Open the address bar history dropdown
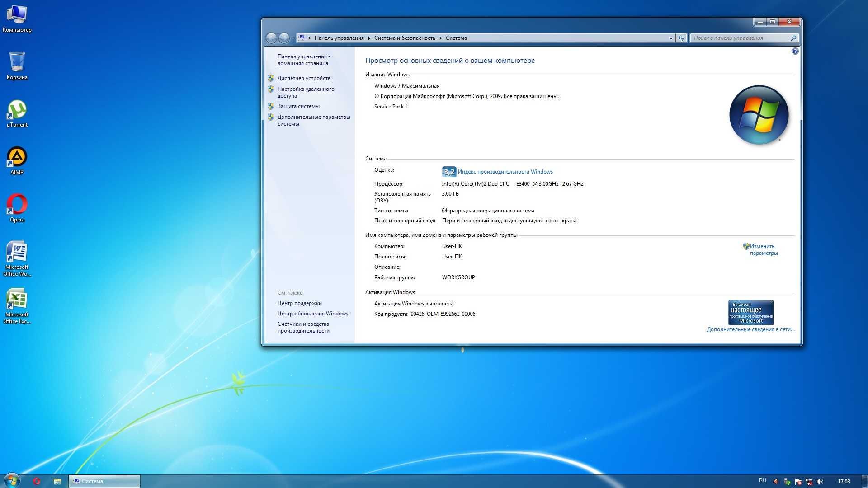The height and width of the screenshot is (488, 868). (671, 38)
